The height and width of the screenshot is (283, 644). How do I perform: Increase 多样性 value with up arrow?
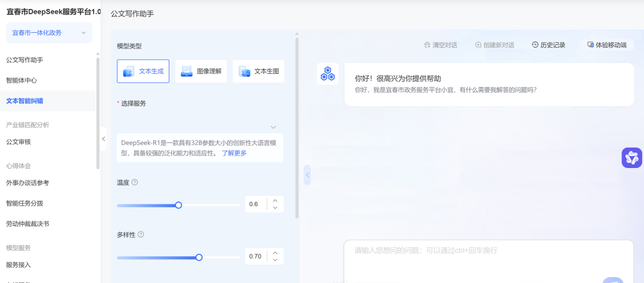tap(275, 253)
